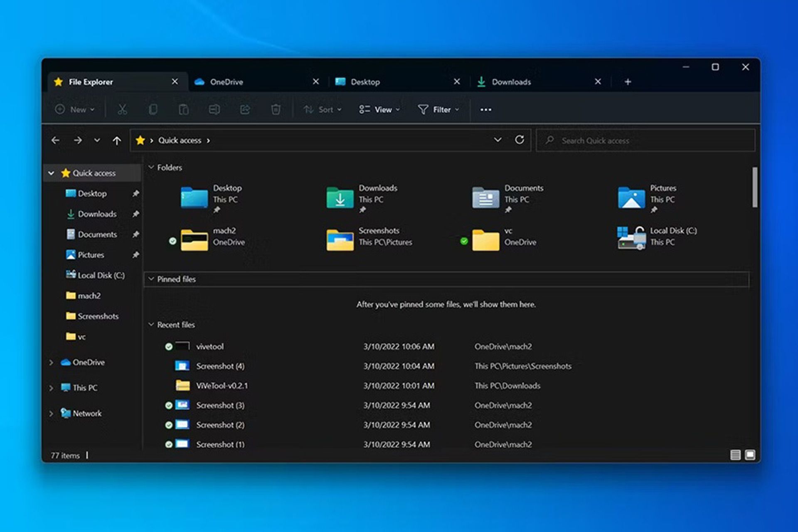Switch to details list view

735,455
